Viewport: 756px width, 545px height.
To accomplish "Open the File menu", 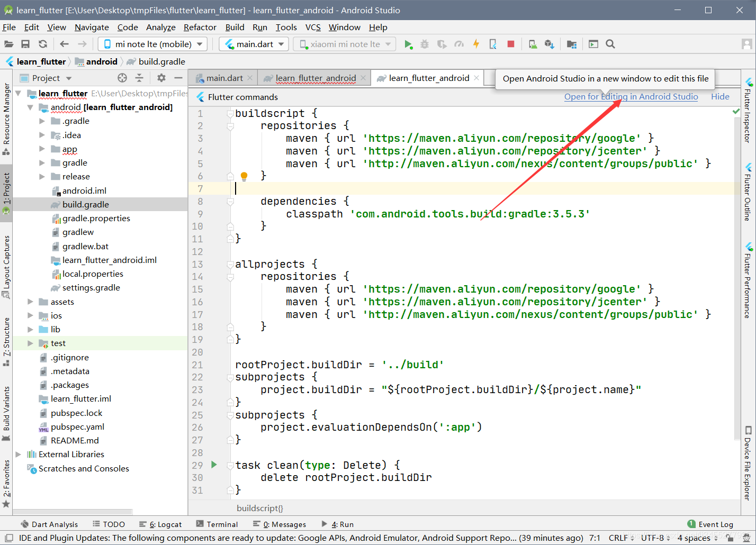I will point(9,28).
